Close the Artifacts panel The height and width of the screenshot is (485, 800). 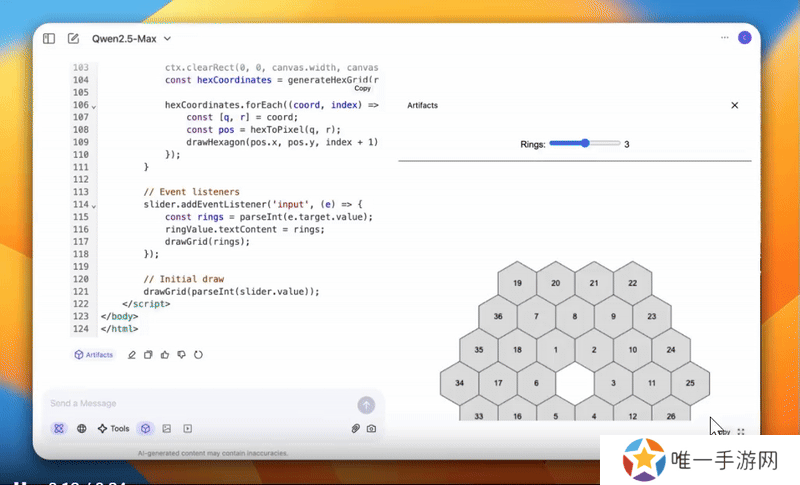pos(735,105)
